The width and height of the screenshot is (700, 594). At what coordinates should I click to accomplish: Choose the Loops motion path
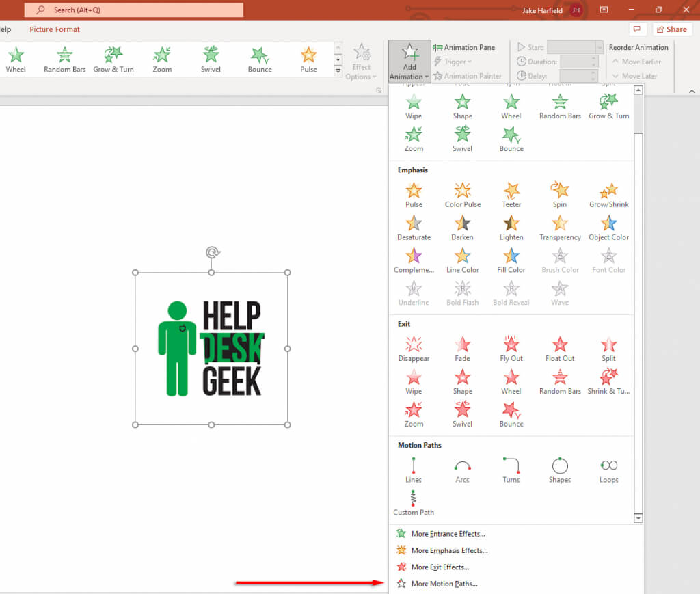pyautogui.click(x=609, y=470)
